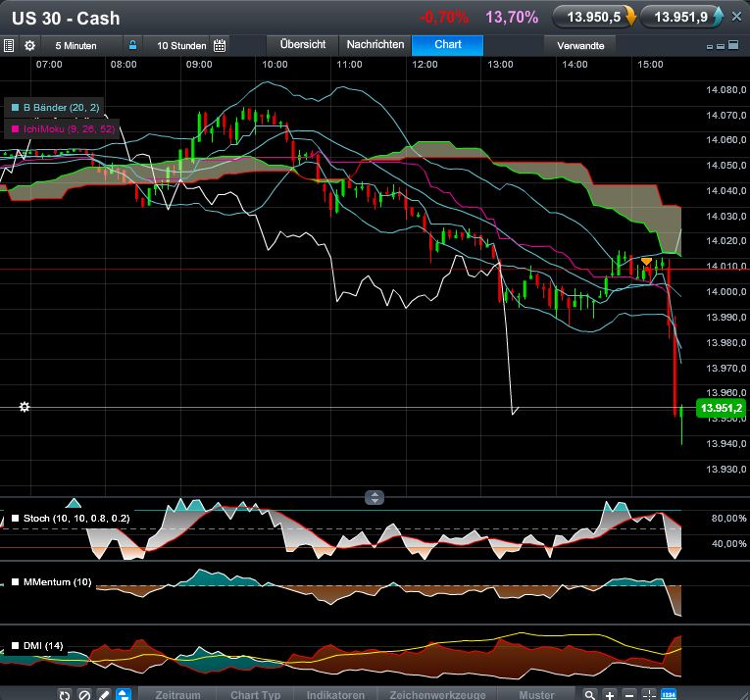Select the largest window layout icon
Viewport: 750px width, 700px height.
pos(733,45)
